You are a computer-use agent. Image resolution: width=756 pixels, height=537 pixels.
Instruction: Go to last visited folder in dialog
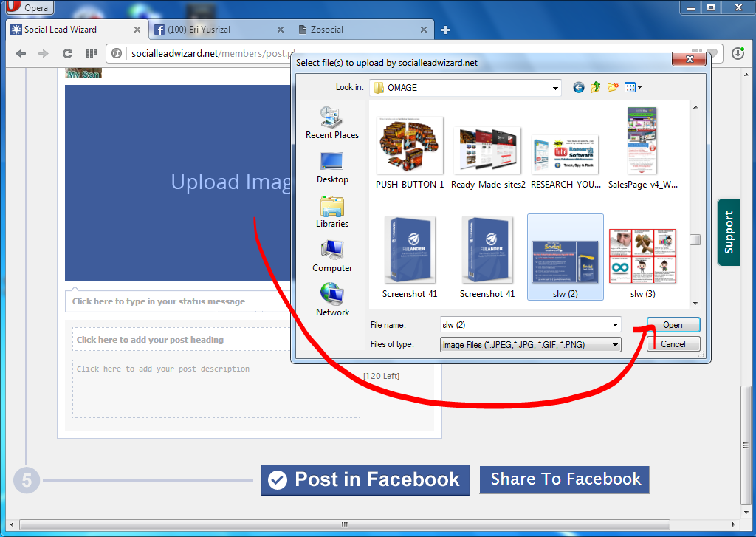click(579, 87)
